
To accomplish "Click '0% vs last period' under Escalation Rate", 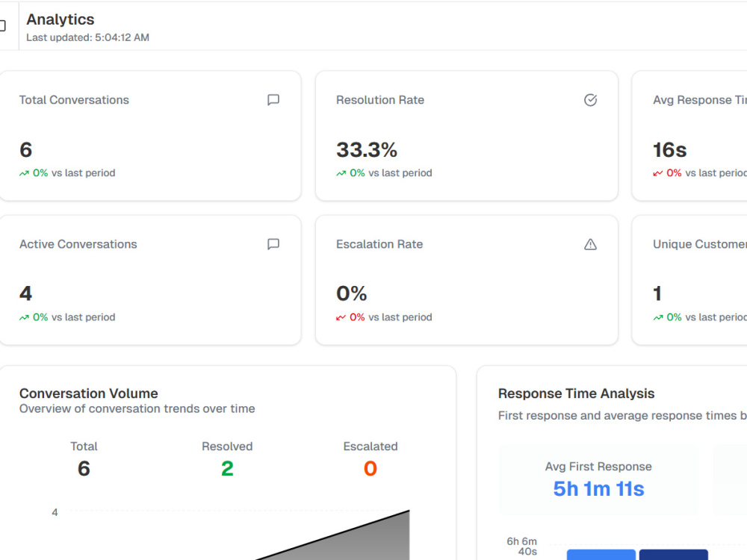I will click(x=391, y=317).
